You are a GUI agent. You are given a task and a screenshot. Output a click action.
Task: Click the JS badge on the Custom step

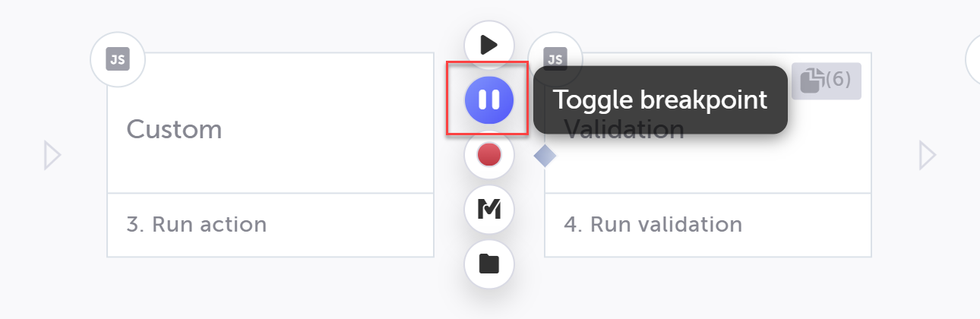coord(117,59)
